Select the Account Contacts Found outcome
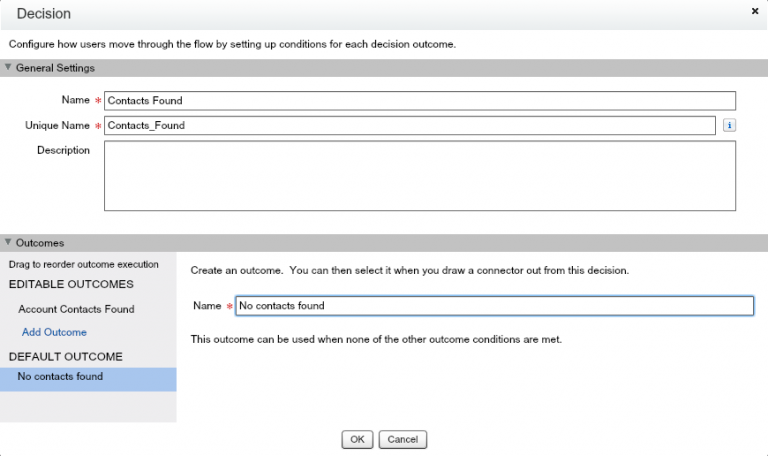 76,309
